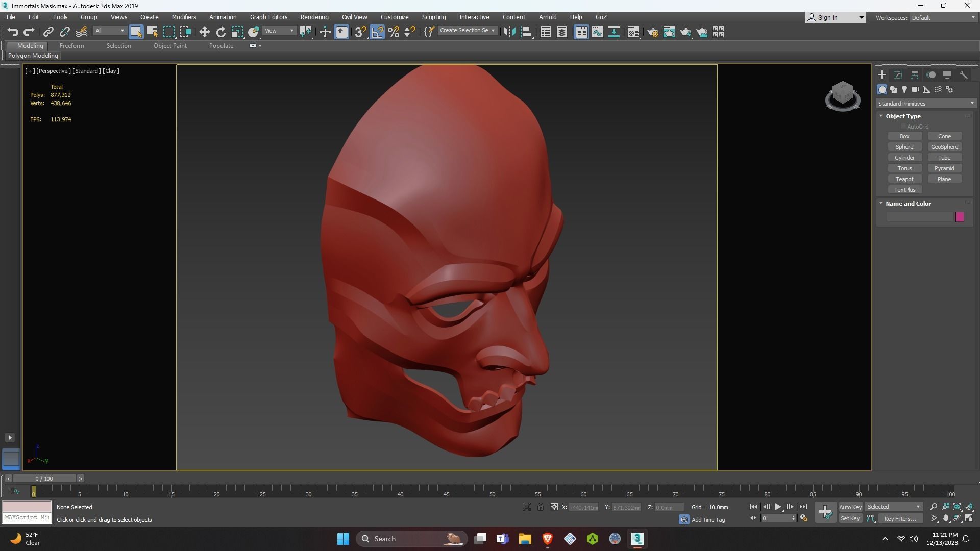The width and height of the screenshot is (980, 551).
Task: Click the Mirror tool icon
Action: click(509, 32)
